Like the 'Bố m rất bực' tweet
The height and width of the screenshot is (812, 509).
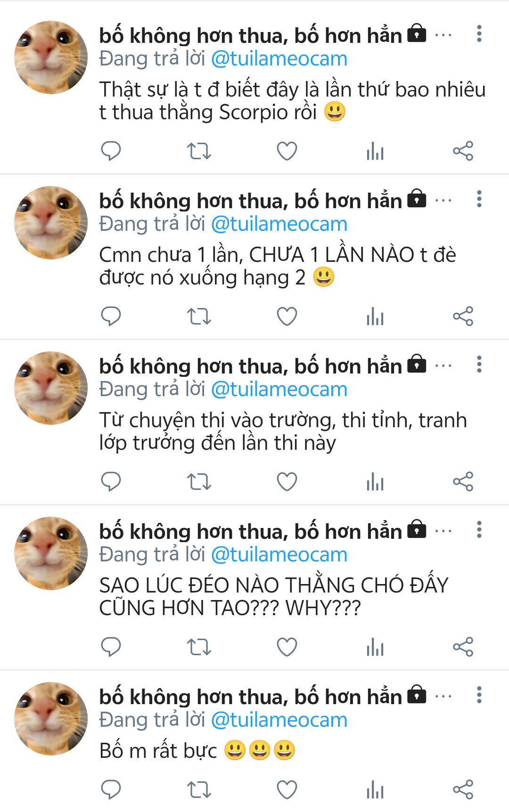click(287, 790)
